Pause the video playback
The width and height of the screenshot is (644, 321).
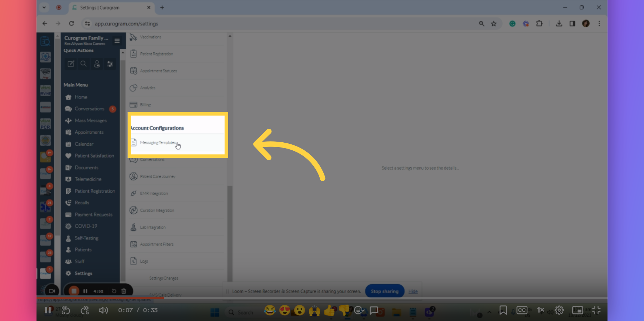point(48,310)
